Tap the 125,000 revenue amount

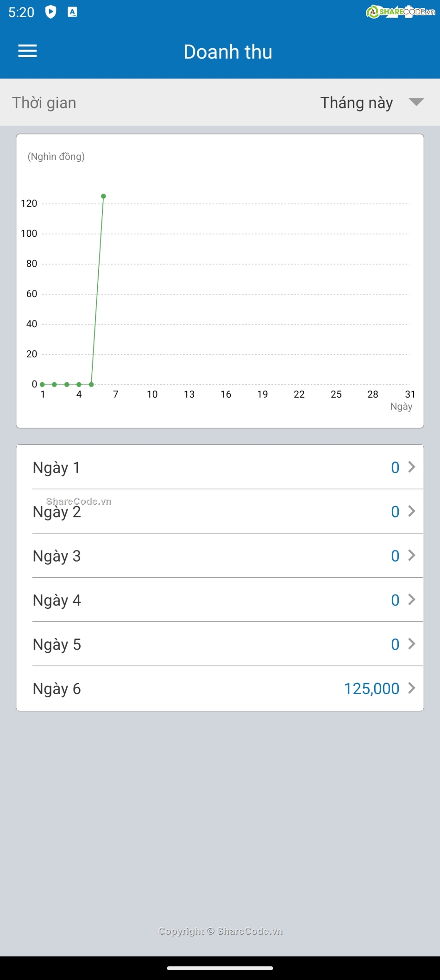tap(371, 689)
